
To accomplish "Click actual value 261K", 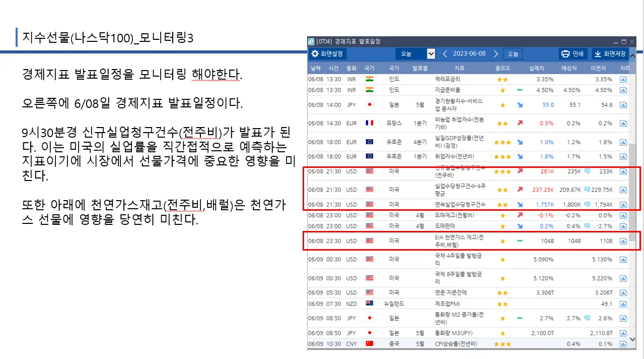I will click(547, 171).
